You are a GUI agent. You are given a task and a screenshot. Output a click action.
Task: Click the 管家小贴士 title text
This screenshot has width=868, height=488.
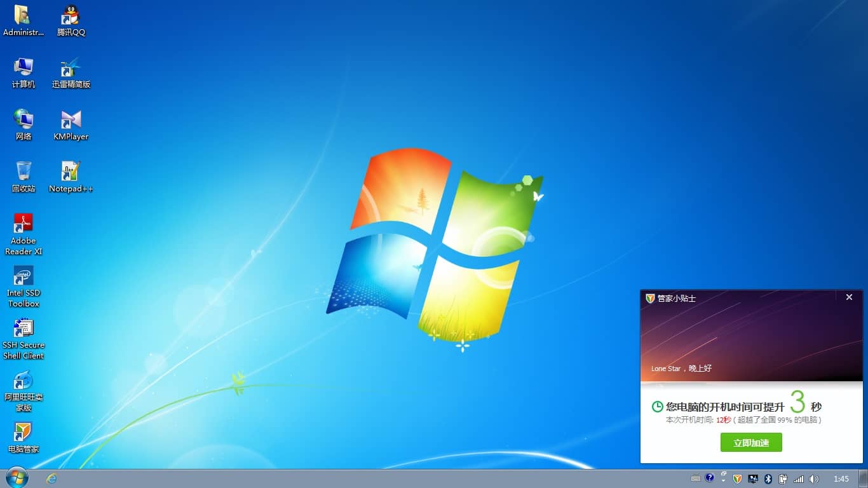[x=676, y=298]
